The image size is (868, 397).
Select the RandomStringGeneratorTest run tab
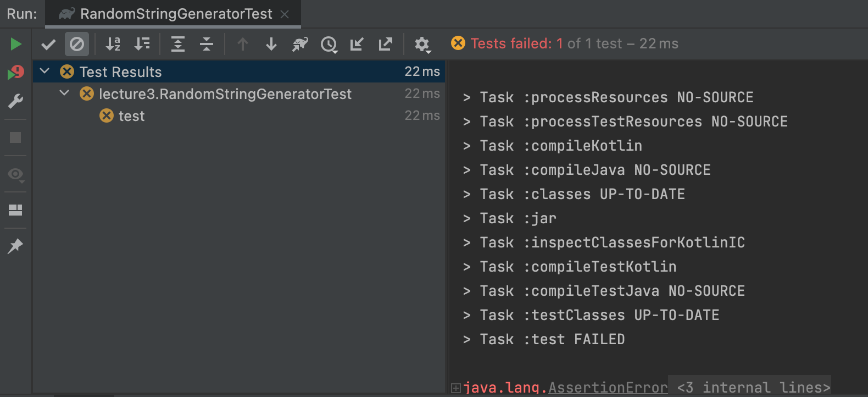(x=176, y=14)
